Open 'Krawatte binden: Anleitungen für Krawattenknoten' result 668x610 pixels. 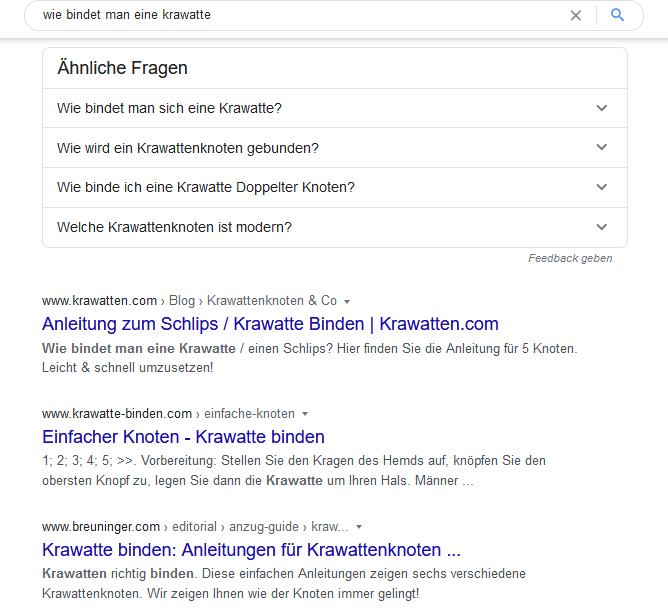tap(251, 550)
